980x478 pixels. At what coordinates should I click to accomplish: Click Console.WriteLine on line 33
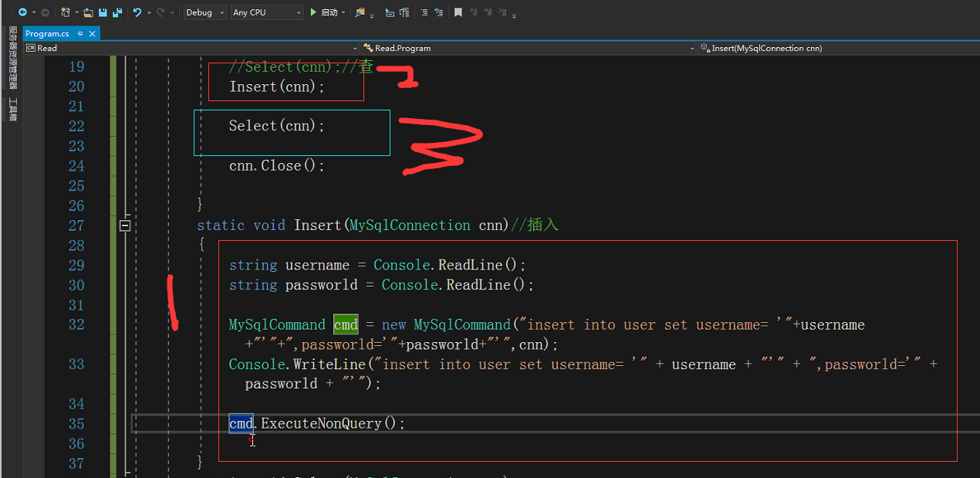click(298, 364)
